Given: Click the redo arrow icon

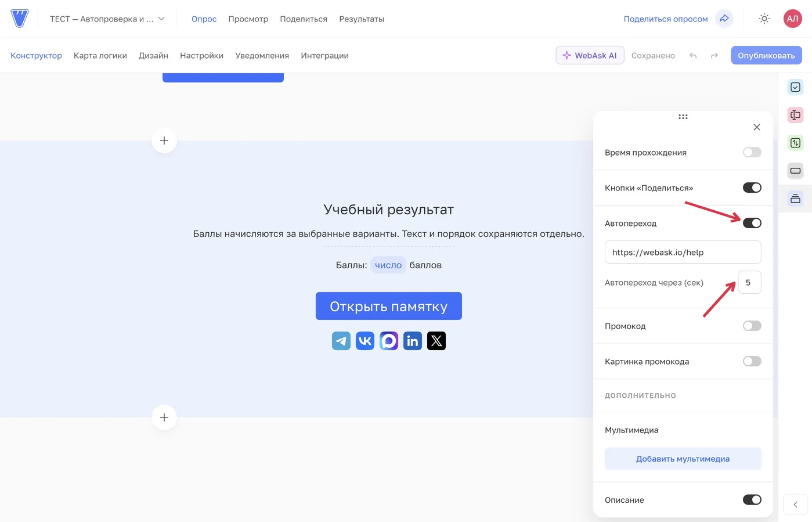Looking at the screenshot, I should pyautogui.click(x=714, y=56).
